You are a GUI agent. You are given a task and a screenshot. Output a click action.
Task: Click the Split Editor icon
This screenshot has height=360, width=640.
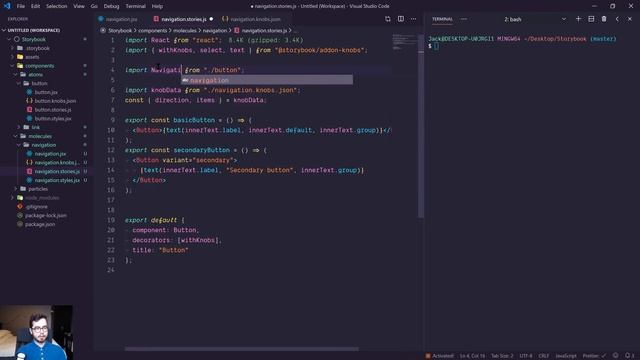[401, 19]
